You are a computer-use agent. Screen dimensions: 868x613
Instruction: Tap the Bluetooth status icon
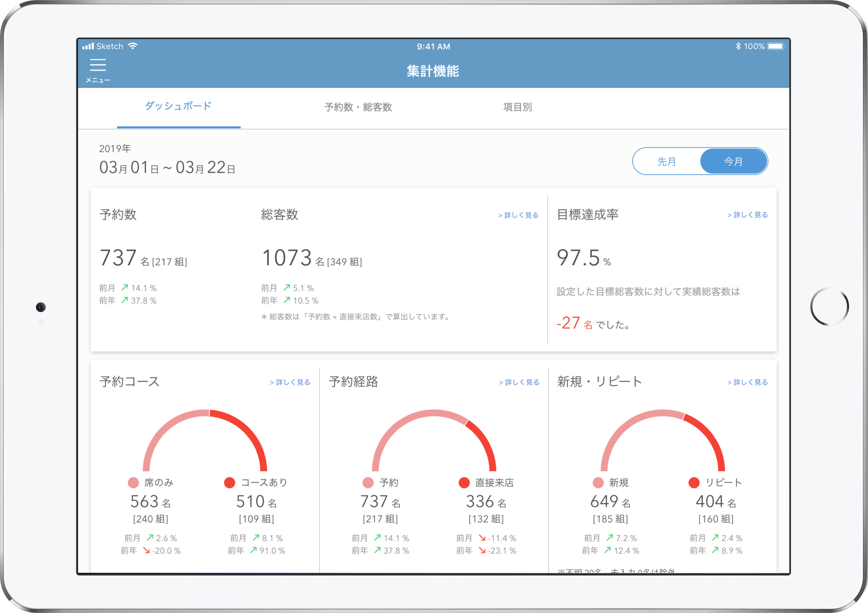(737, 46)
